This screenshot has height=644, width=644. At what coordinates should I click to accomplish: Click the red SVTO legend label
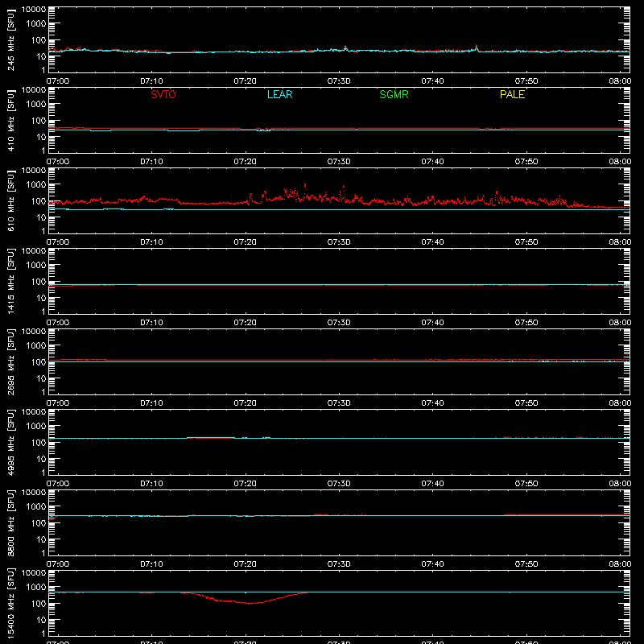coord(163,94)
